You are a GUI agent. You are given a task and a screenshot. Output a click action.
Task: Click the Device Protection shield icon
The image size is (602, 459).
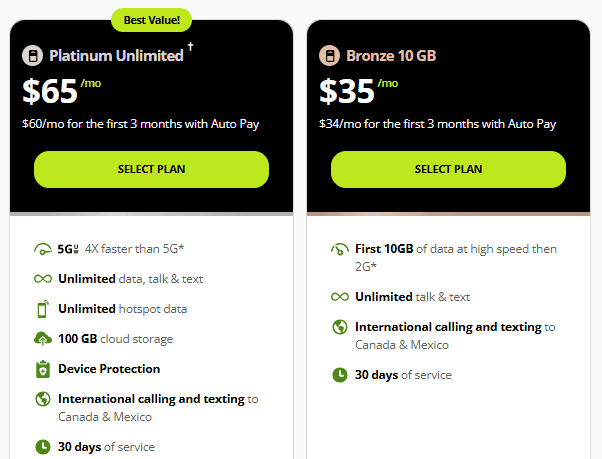[42, 369]
